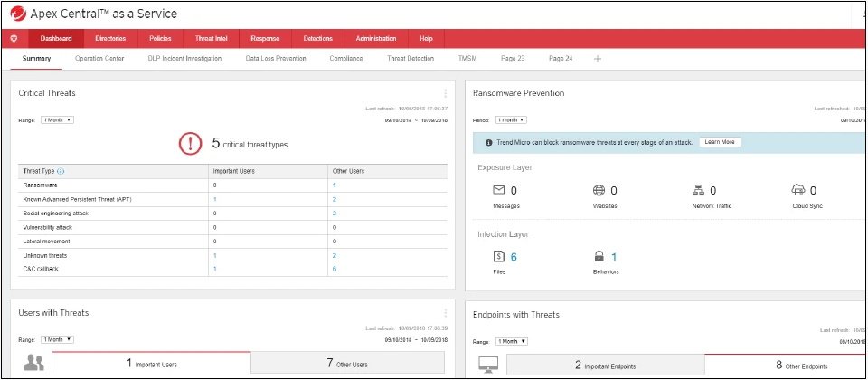Open the Help menu
The width and height of the screenshot is (868, 380).
[426, 39]
